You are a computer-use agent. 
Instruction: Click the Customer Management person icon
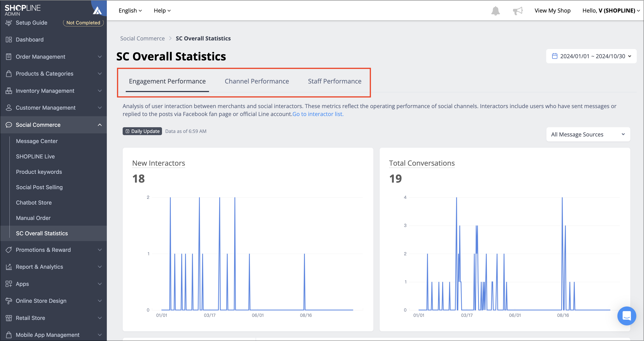click(9, 108)
